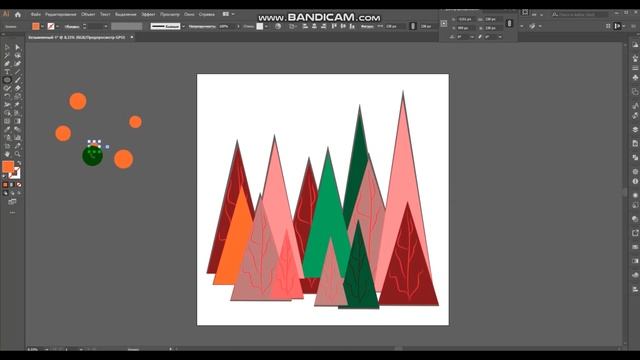Image resolution: width=640 pixels, height=360 pixels.
Task: Select the Magic Wand tool
Action: click(x=7, y=56)
